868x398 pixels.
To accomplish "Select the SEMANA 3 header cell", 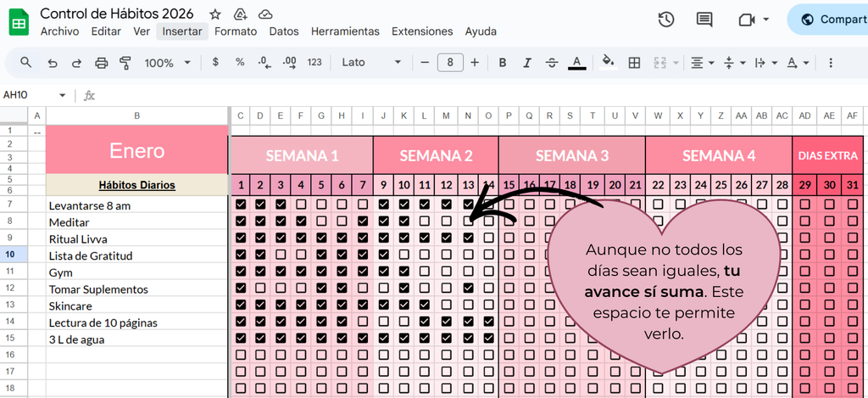I will [572, 156].
